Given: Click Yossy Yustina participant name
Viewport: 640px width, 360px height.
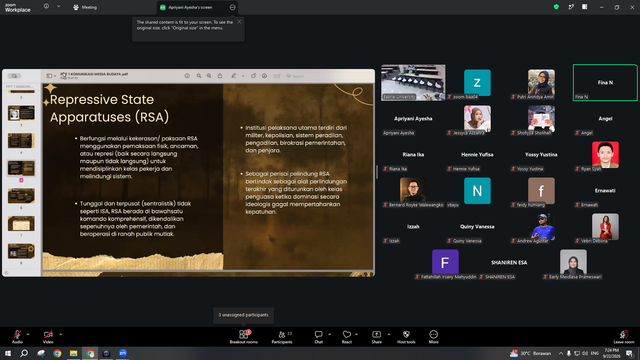Looking at the screenshot, I should [x=541, y=155].
